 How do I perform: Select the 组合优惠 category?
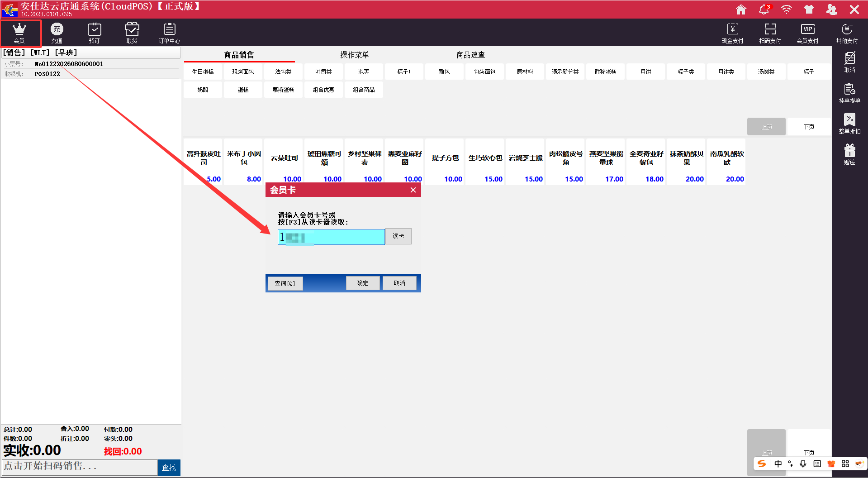323,90
